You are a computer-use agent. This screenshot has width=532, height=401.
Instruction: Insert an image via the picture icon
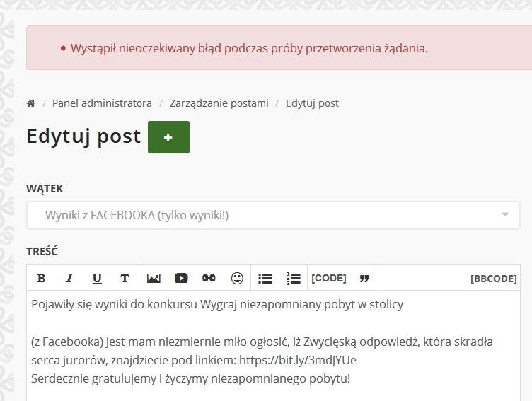154,278
